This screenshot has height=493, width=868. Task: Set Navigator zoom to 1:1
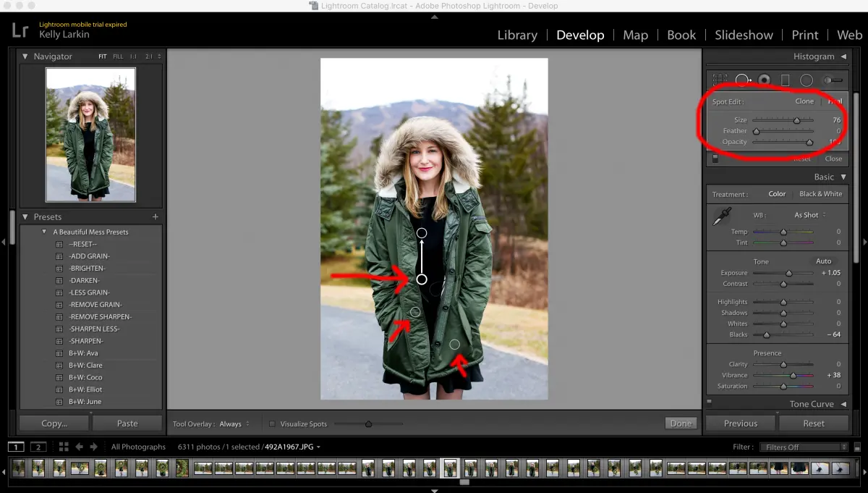[x=133, y=56]
